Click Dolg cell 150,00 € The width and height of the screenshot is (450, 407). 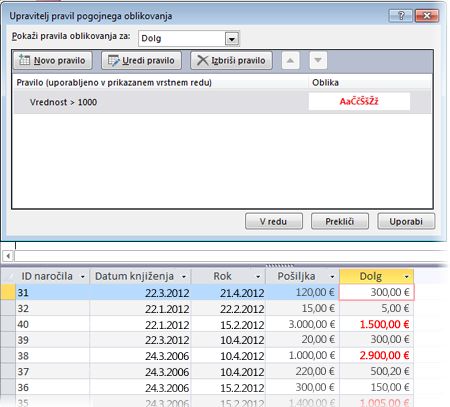click(376, 387)
